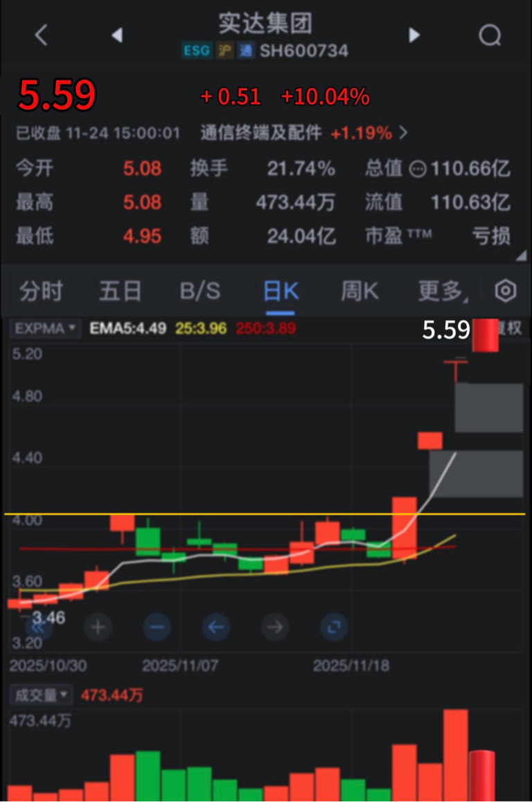Select 分时 tab
The height and width of the screenshot is (802, 532).
click(x=41, y=291)
